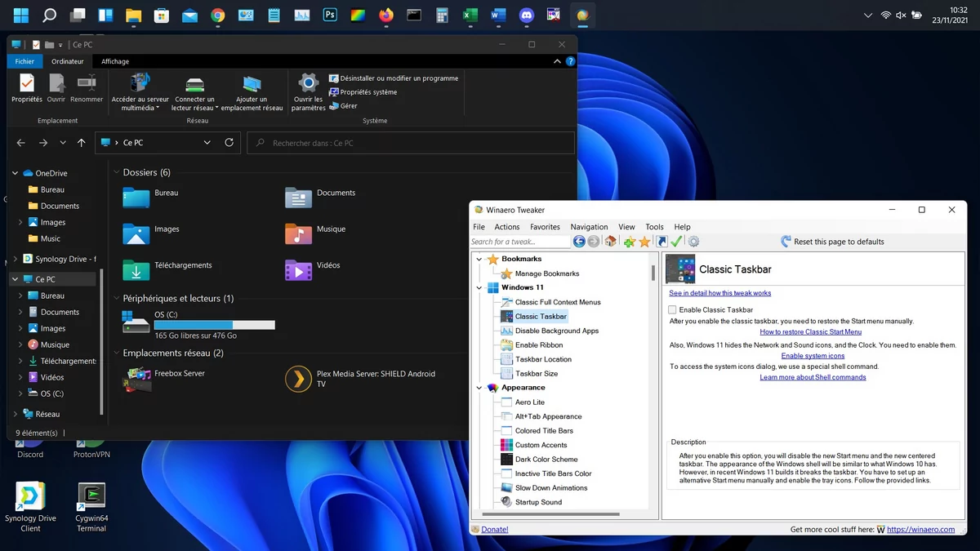Select the Plex Media Server network location
Image resolution: width=980 pixels, height=551 pixels.
click(x=363, y=379)
